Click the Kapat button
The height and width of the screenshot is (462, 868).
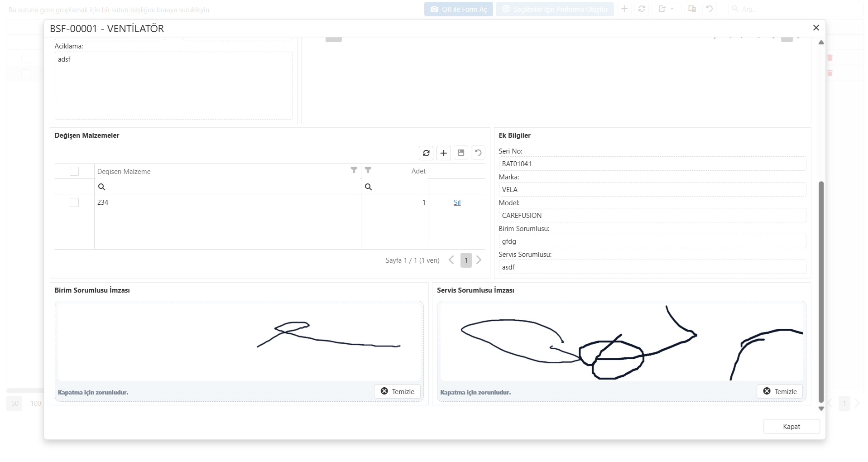coord(791,427)
